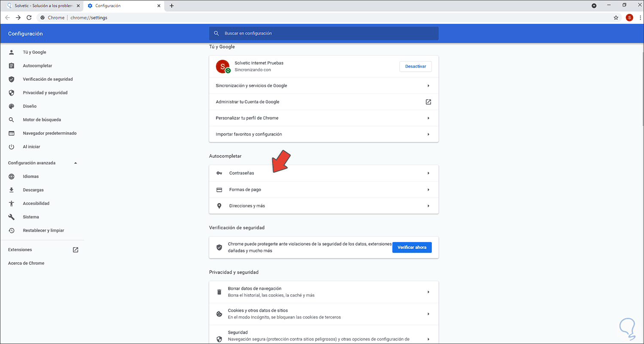Click the Desactivar sync button
The height and width of the screenshot is (344, 644).
416,67
